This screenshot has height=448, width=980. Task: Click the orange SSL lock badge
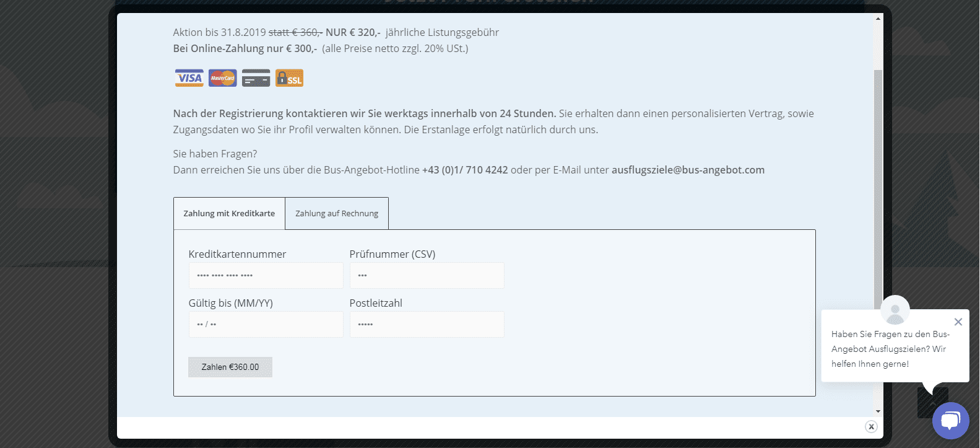[289, 78]
